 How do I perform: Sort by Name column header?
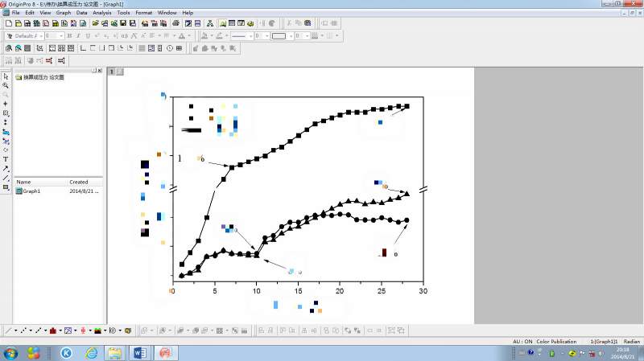41,182
